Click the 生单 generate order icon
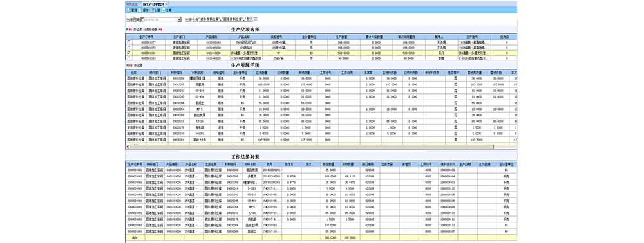Viewport: 644px width, 243px height. [x=167, y=10]
